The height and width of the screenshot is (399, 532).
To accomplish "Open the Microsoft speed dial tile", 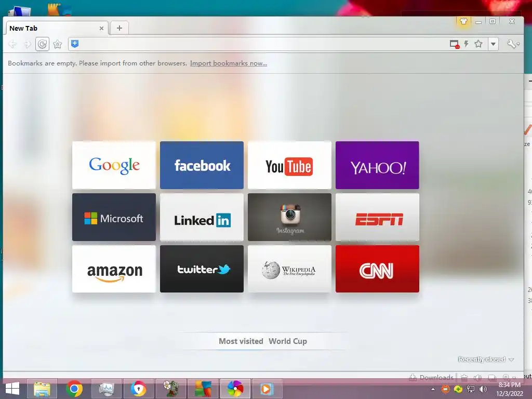I will pyautogui.click(x=114, y=217).
